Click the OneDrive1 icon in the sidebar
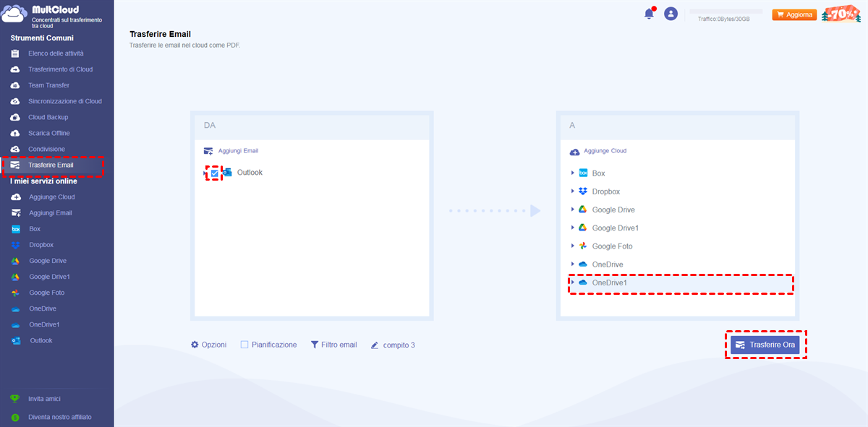Screen dimensions: 868x427 (16, 324)
